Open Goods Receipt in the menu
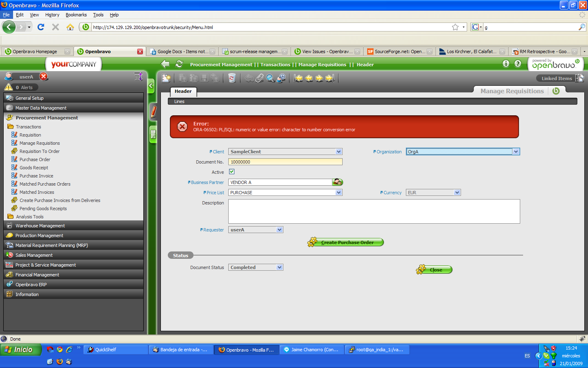This screenshot has width=588, height=368. point(33,168)
